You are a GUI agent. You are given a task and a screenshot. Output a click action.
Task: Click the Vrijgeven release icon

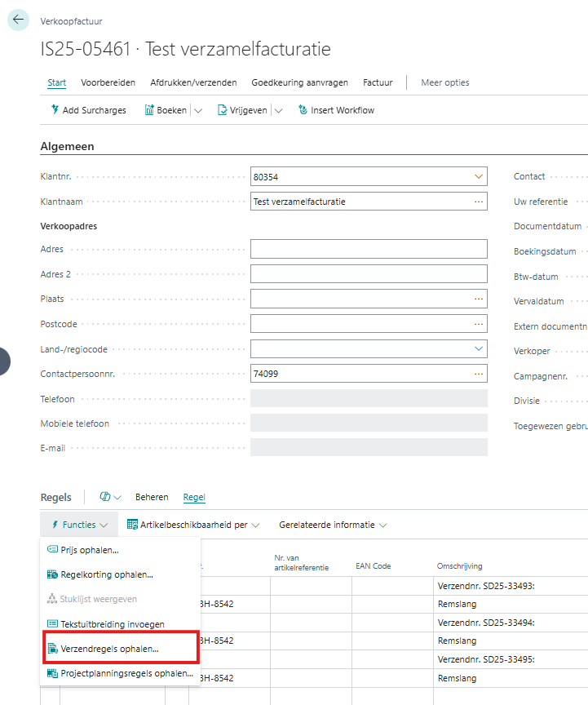(x=222, y=110)
